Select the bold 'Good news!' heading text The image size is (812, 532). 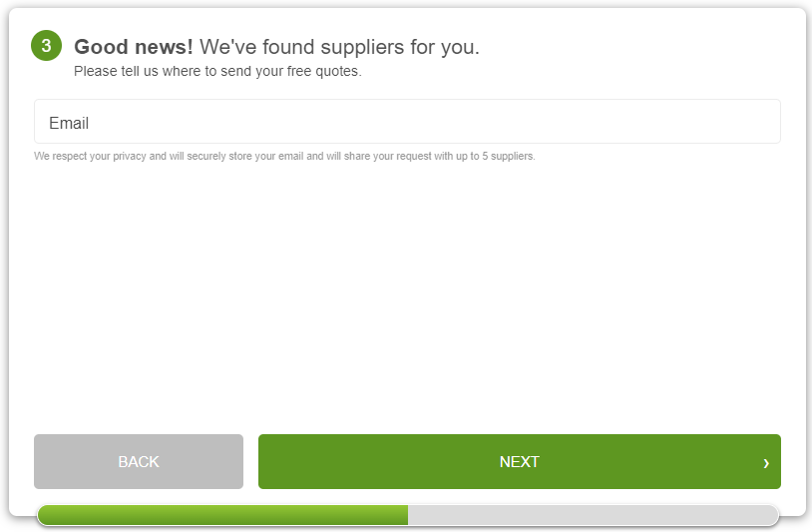click(x=134, y=47)
